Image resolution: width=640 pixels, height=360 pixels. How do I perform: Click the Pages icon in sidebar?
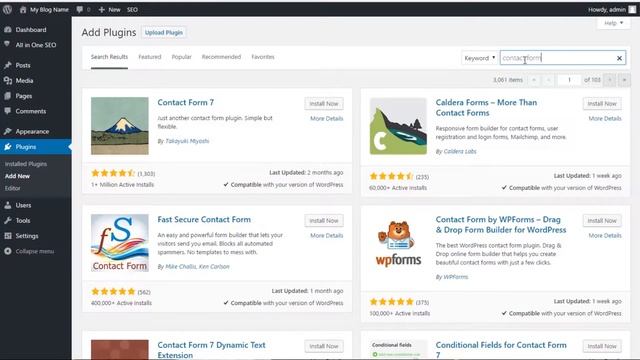pyautogui.click(x=8, y=96)
